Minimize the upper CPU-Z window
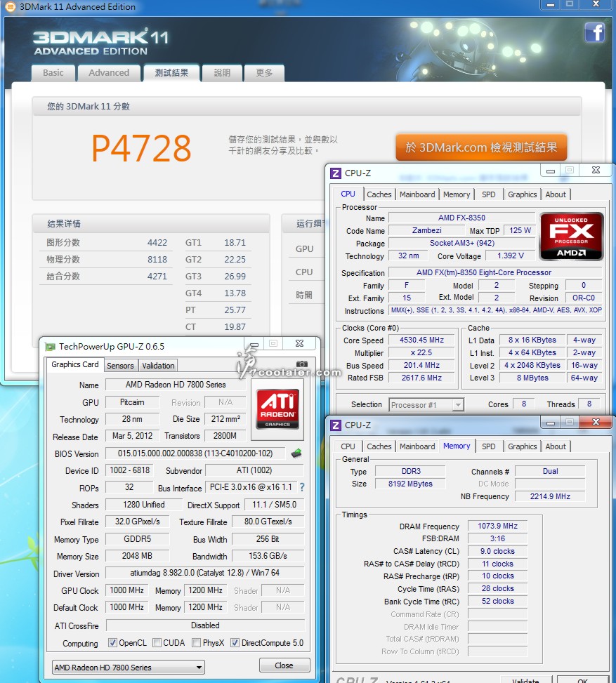 (551, 171)
